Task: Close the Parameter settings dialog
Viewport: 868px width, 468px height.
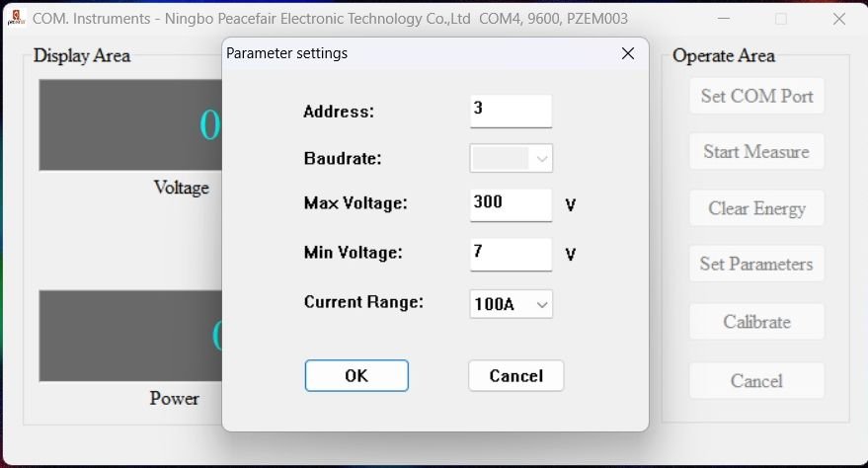Action: 627,54
